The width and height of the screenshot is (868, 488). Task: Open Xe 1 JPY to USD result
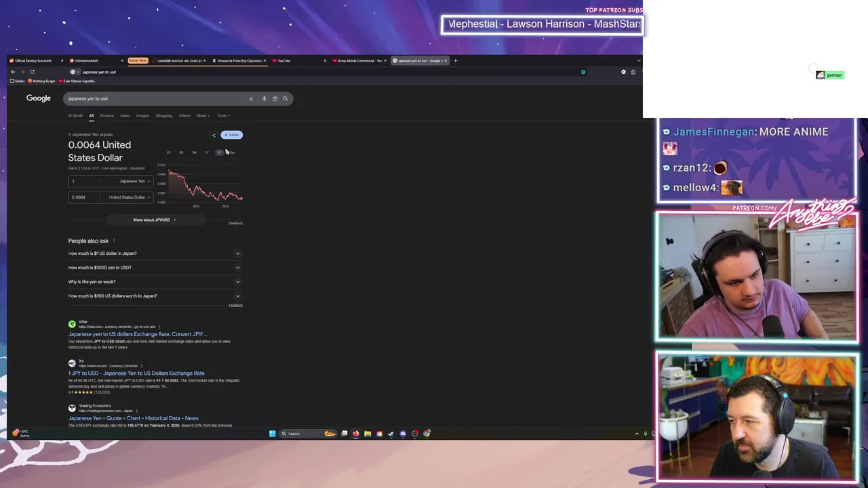pyautogui.click(x=136, y=373)
